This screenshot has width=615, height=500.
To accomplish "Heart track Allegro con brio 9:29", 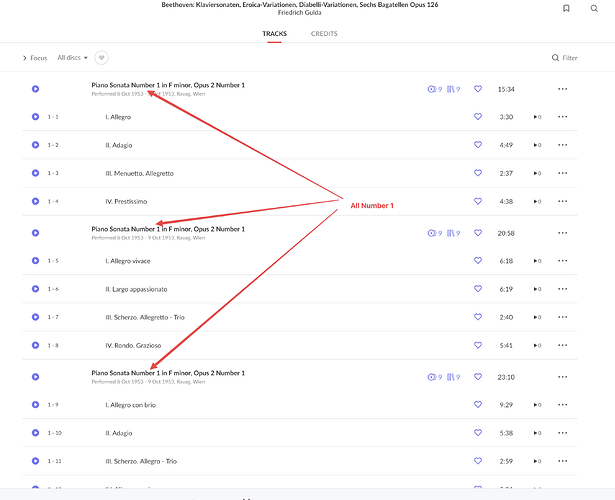I will tap(478, 404).
